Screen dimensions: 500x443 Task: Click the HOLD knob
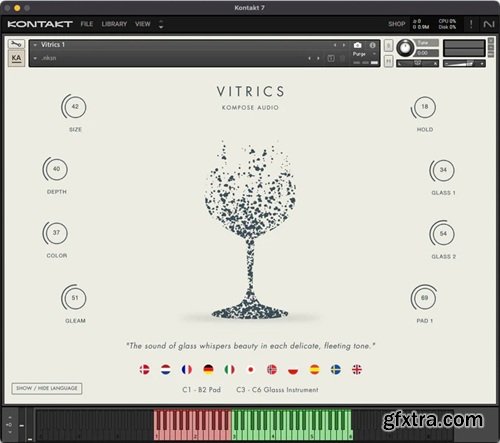424,107
